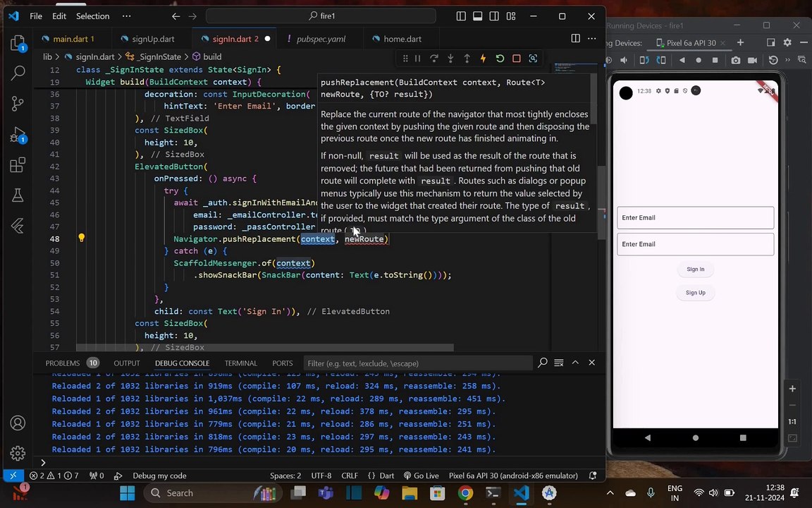The height and width of the screenshot is (508, 812).
Task: Click Go Live in status bar
Action: pyautogui.click(x=421, y=476)
